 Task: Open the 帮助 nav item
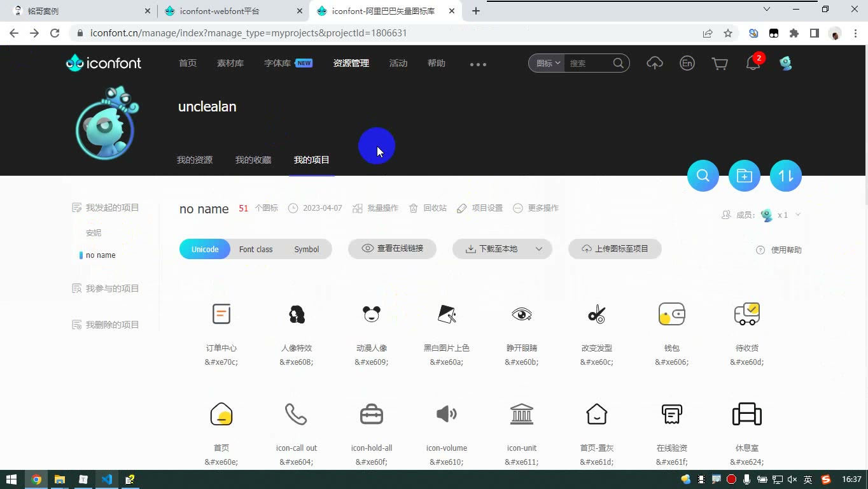click(437, 63)
